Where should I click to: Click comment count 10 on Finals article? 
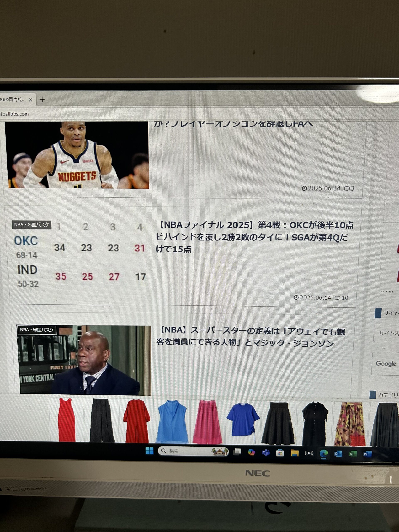click(341, 298)
